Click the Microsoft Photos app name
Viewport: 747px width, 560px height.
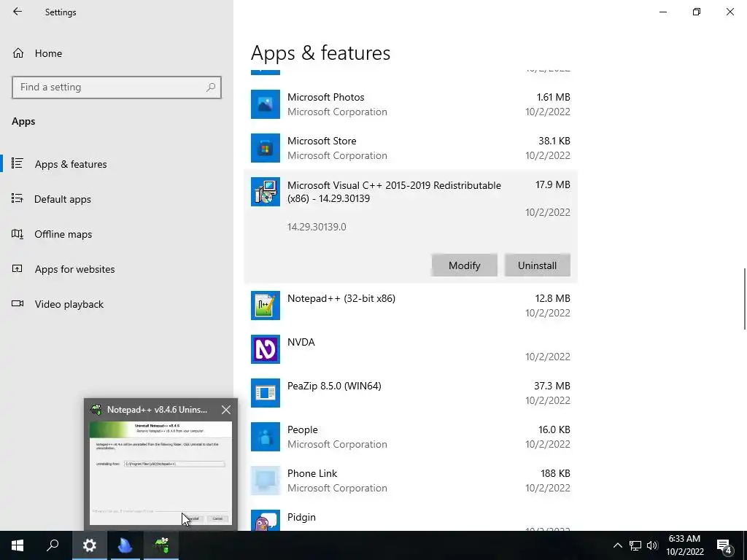pyautogui.click(x=326, y=97)
